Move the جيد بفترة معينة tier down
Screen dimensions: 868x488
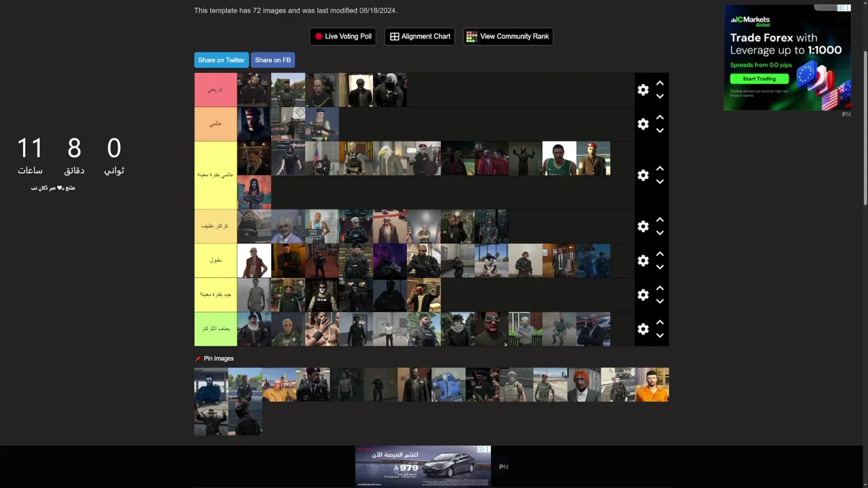coord(660,302)
